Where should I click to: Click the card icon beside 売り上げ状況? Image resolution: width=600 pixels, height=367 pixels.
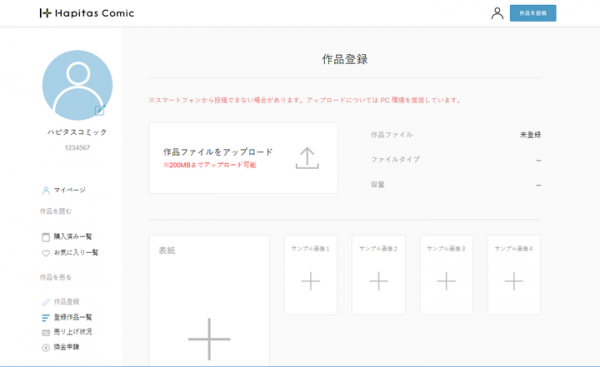point(46,333)
